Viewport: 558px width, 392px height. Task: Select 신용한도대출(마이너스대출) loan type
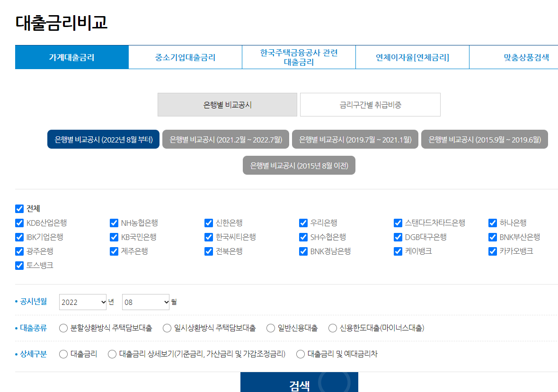[333, 328]
